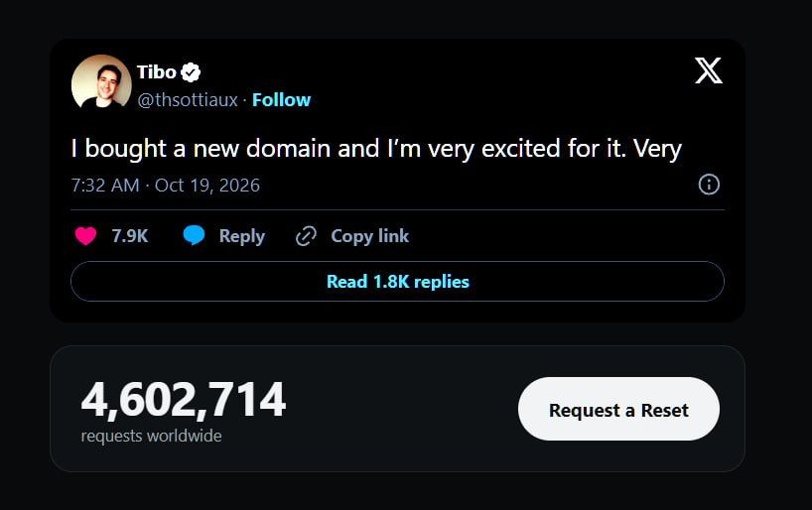
Task: Click the 7.9K likes count
Action: pyautogui.click(x=130, y=236)
